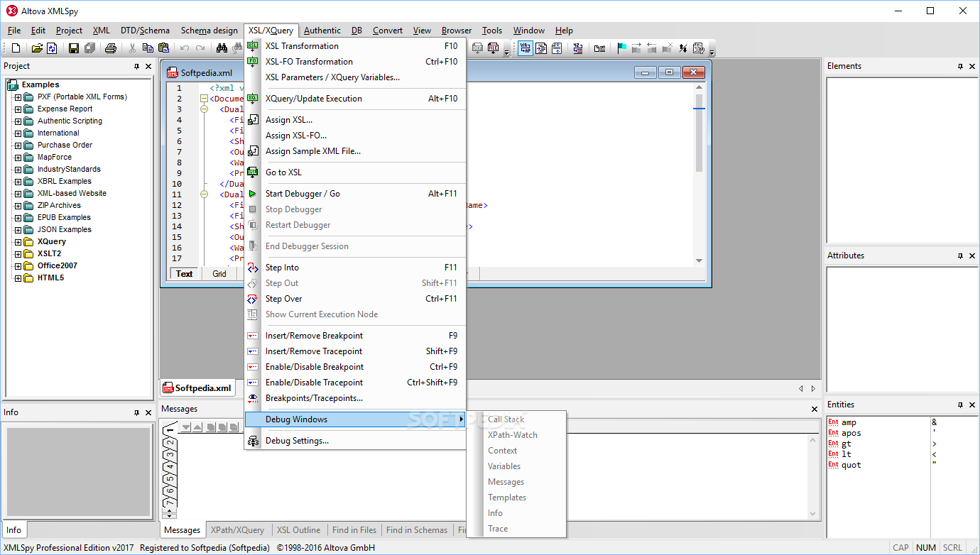The height and width of the screenshot is (555, 980).
Task: Switch to the XSL Outline tab
Action: point(298,529)
